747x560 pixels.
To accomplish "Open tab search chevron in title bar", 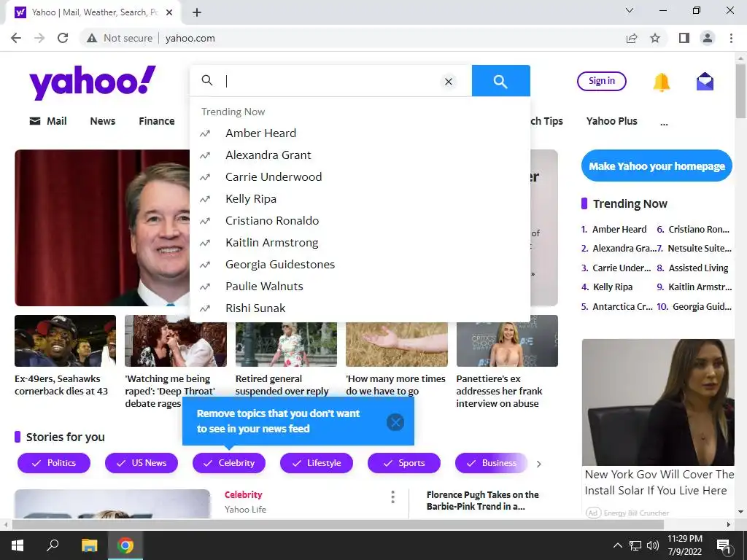I will tap(630, 10).
